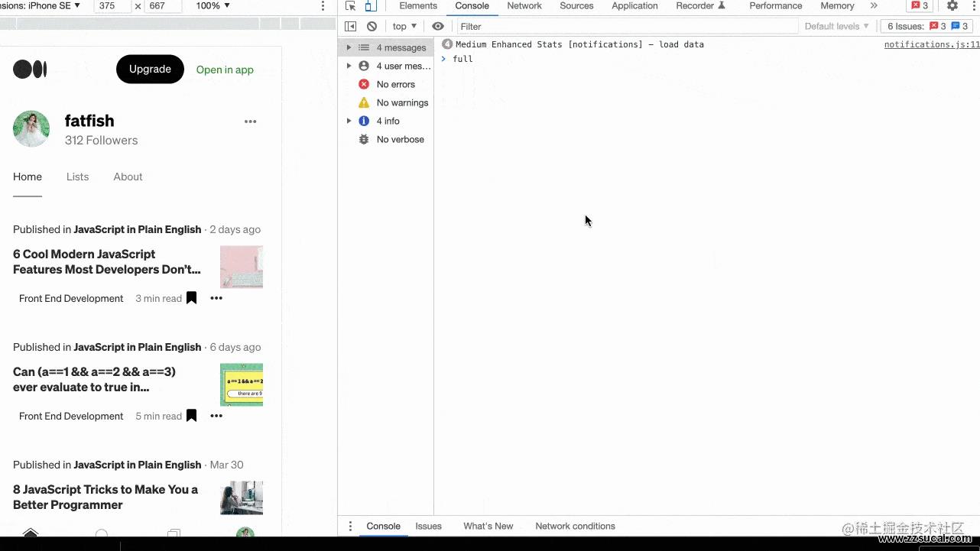Open the What's New drawer tab
The width and height of the screenshot is (980, 551).
coord(488,526)
